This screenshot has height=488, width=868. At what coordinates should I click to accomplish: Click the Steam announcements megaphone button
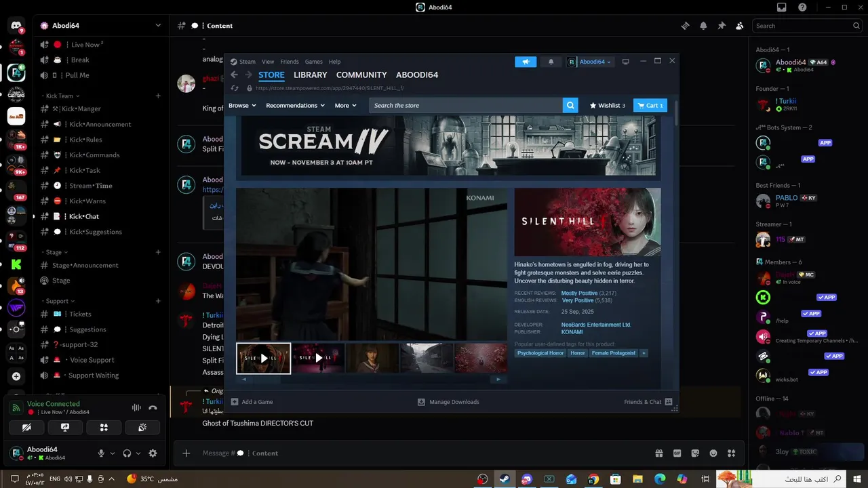pyautogui.click(x=526, y=62)
